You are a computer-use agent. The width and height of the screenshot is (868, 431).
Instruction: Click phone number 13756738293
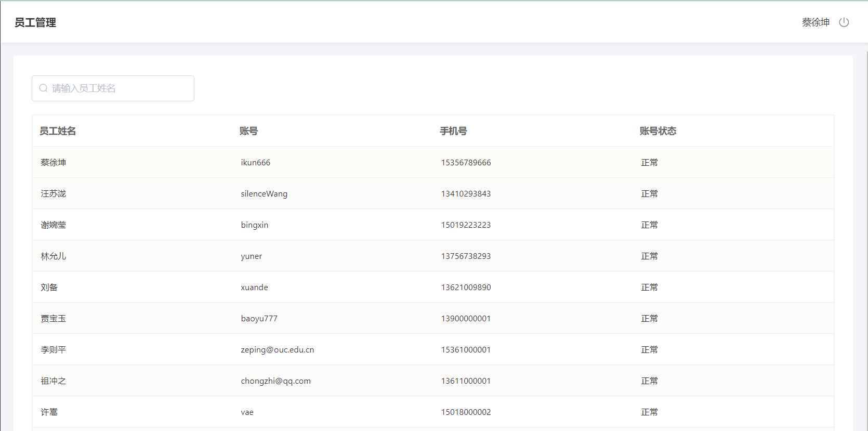466,256
